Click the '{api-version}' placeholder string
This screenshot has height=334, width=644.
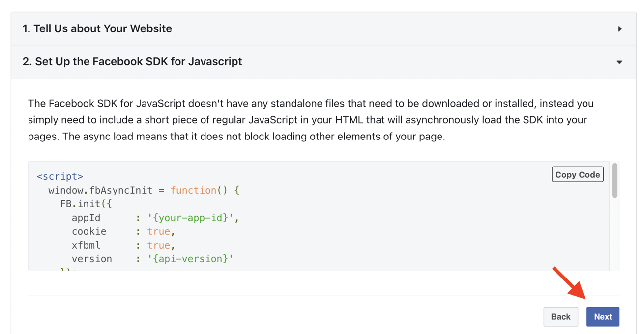[x=190, y=259]
